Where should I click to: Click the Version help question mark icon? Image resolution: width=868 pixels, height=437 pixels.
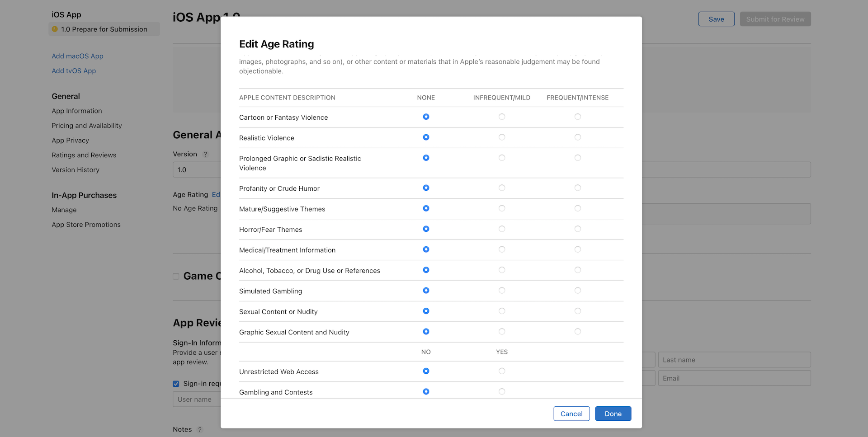point(206,154)
